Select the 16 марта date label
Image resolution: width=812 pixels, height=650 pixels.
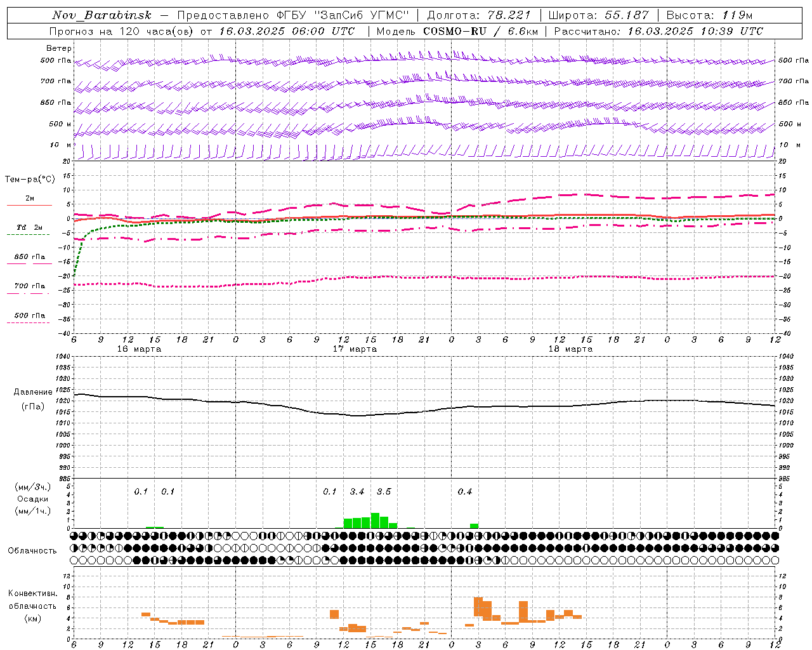click(x=139, y=349)
